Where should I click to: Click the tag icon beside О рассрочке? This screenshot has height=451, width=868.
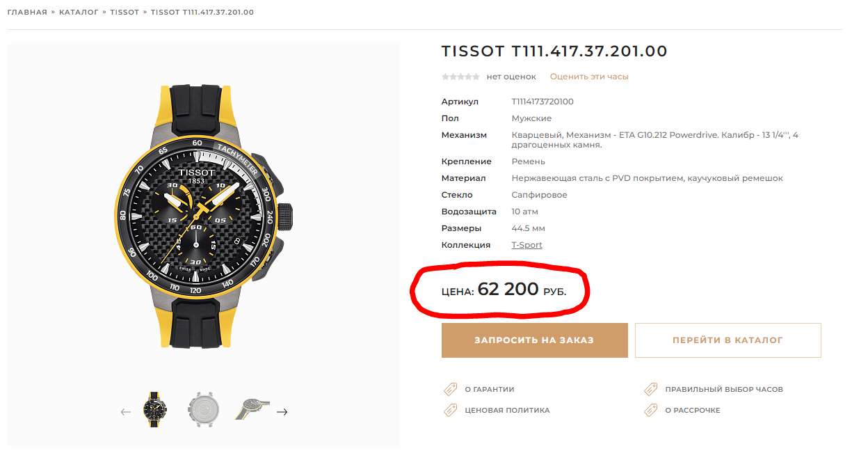tap(650, 411)
